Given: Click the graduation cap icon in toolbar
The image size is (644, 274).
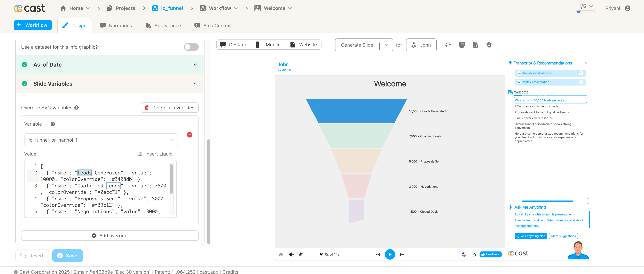Looking at the screenshot, I should pyautogui.click(x=489, y=45).
